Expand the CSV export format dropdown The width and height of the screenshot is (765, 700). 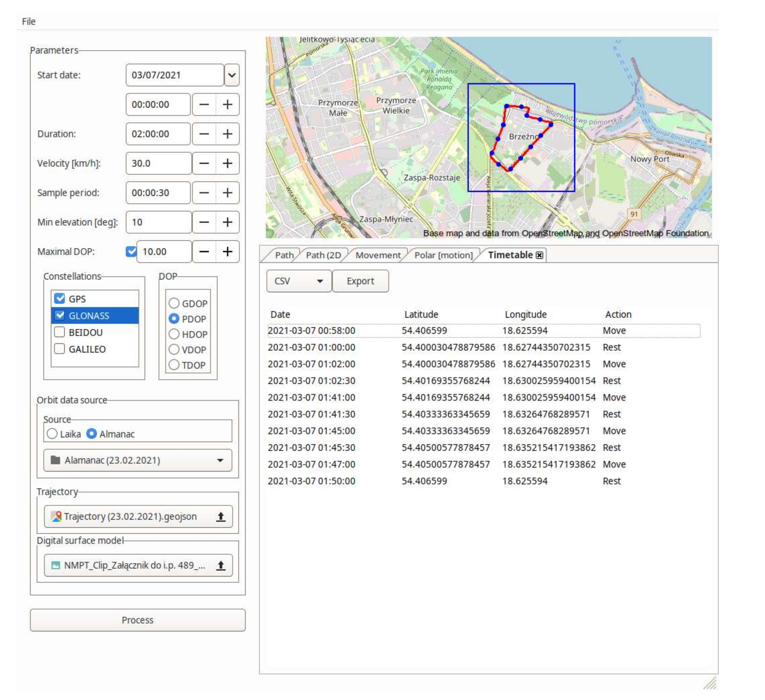(299, 281)
